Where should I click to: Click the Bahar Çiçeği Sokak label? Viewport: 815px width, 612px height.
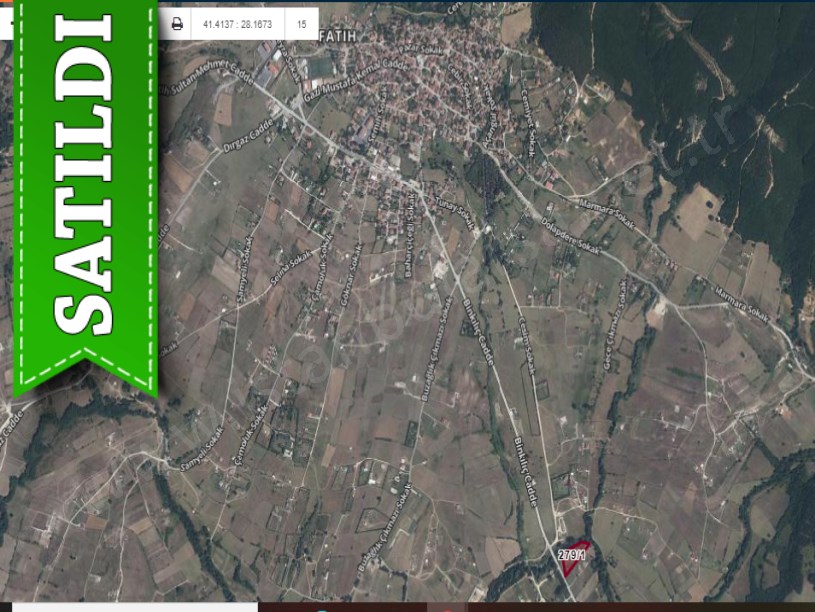409,250
